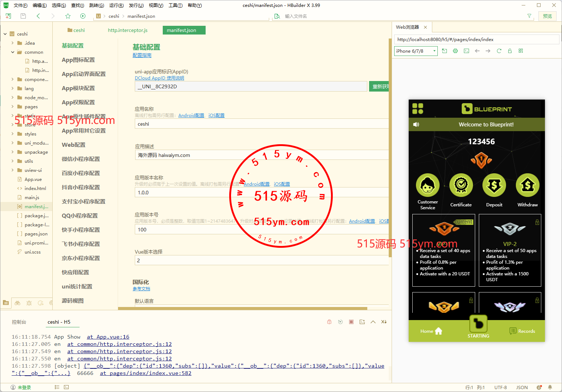This screenshot has width=562, height=392.
Task: Click the DCloud AppID 使用说明 link
Action: (x=159, y=78)
